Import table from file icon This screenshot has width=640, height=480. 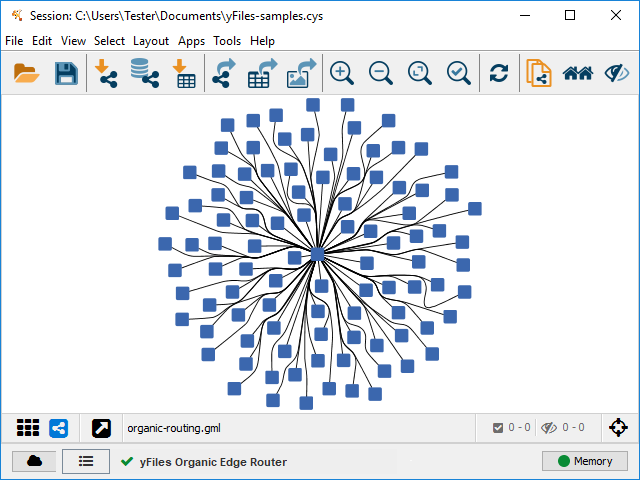click(x=184, y=73)
